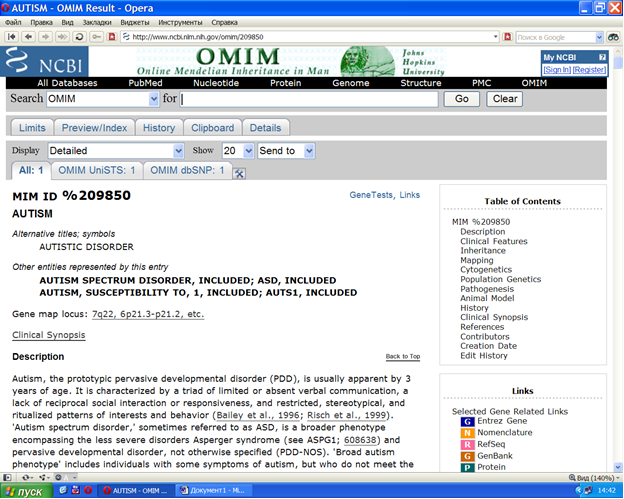Image resolution: width=624 pixels, height=499 pixels.
Task: Switch to the Preview/Index tab
Action: (94, 128)
